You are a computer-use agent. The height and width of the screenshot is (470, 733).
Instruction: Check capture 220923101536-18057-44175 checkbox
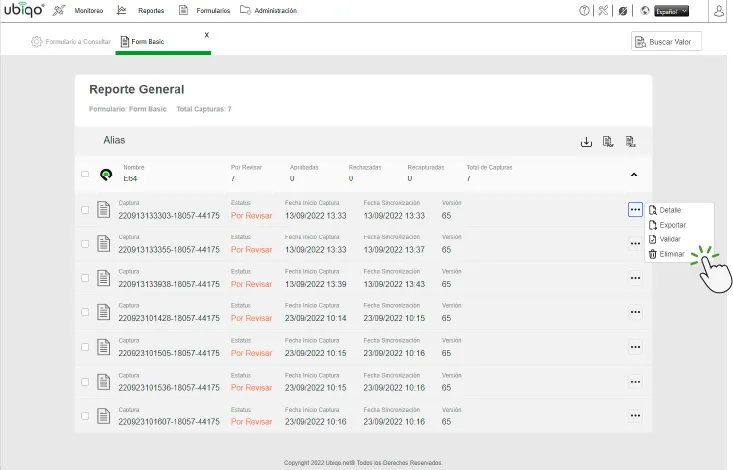pyautogui.click(x=85, y=382)
